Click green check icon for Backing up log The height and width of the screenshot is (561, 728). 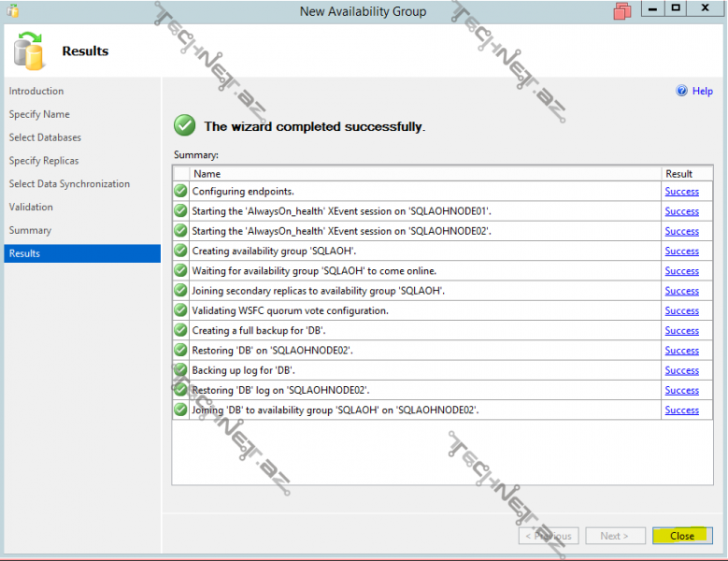point(180,370)
